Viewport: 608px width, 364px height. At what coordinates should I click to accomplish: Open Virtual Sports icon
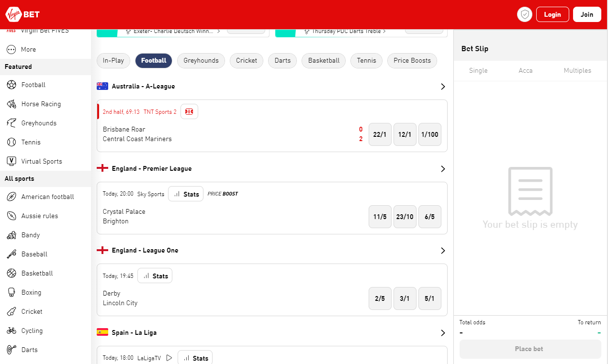[11, 161]
